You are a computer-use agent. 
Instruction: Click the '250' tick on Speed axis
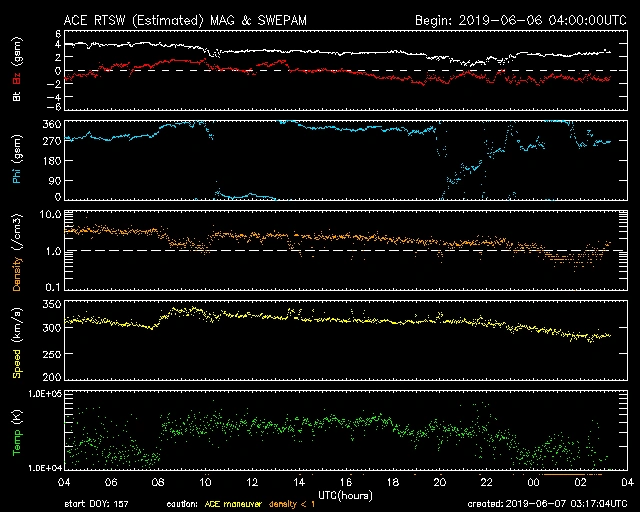coord(52,354)
